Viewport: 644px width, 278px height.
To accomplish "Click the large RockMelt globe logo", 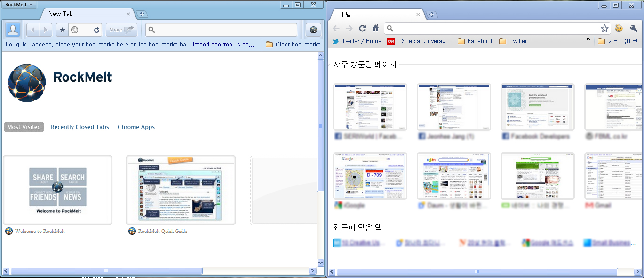I will [x=27, y=83].
